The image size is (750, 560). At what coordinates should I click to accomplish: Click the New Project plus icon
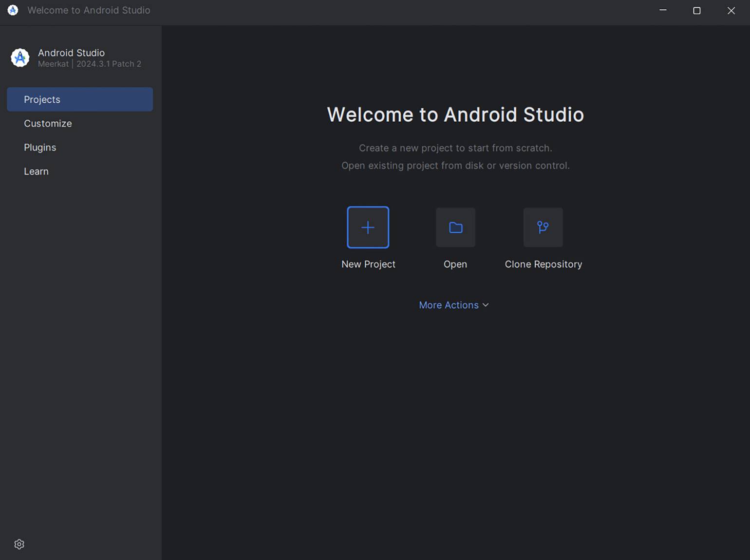click(x=368, y=227)
